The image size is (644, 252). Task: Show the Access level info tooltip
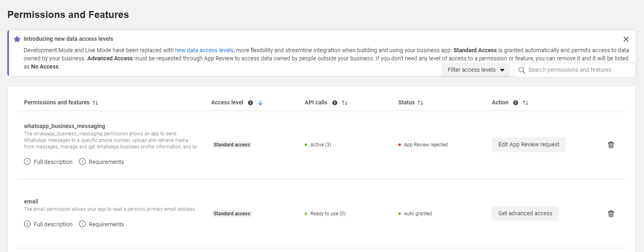[x=251, y=103]
